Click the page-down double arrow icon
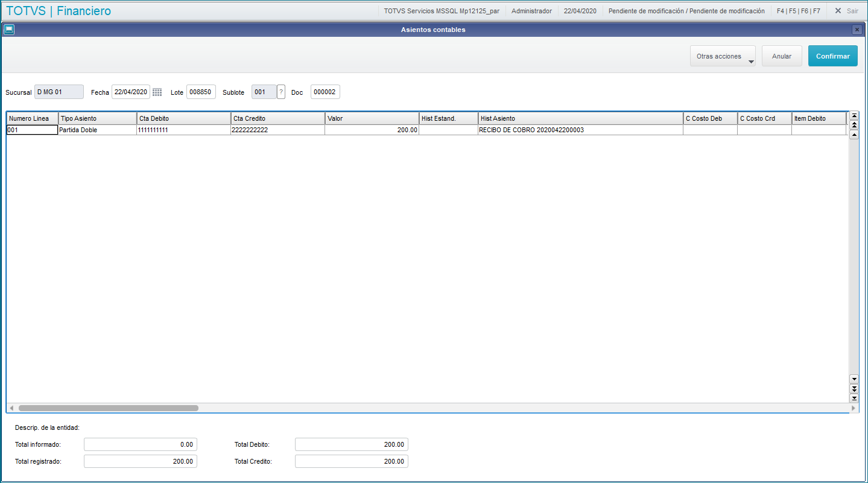The image size is (868, 483). click(x=854, y=388)
